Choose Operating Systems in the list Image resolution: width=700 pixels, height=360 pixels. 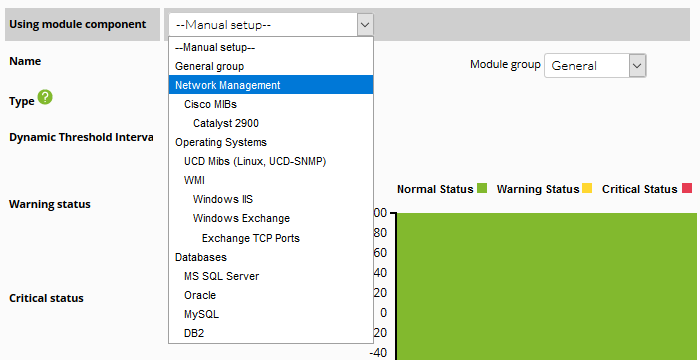point(271,142)
